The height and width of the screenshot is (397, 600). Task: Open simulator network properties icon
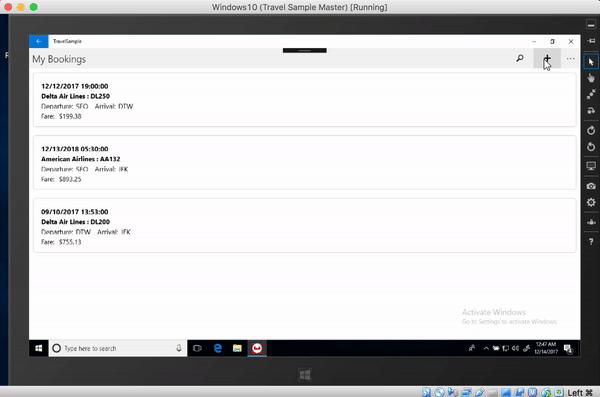tap(591, 222)
